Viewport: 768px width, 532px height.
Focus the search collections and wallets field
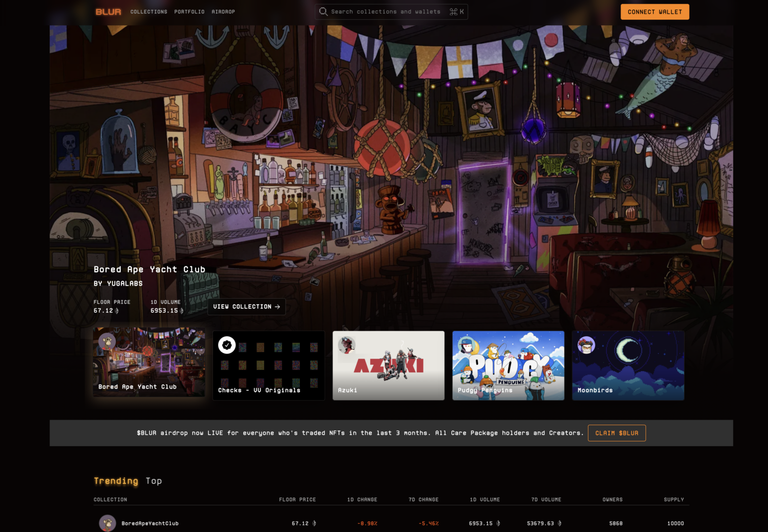[x=385, y=12]
